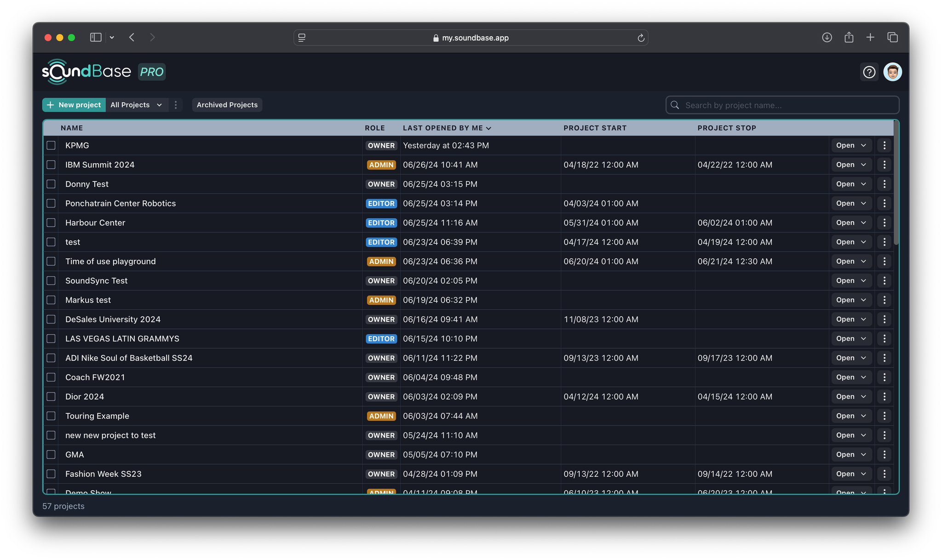Expand Open dropdown for Ponchatrain Center Robotics
942x560 pixels.
coord(851,203)
